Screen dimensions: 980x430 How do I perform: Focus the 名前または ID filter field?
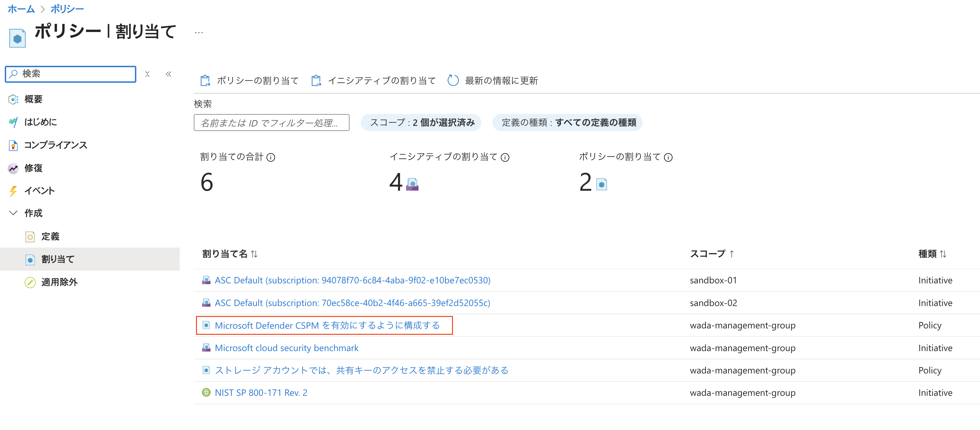pos(272,123)
